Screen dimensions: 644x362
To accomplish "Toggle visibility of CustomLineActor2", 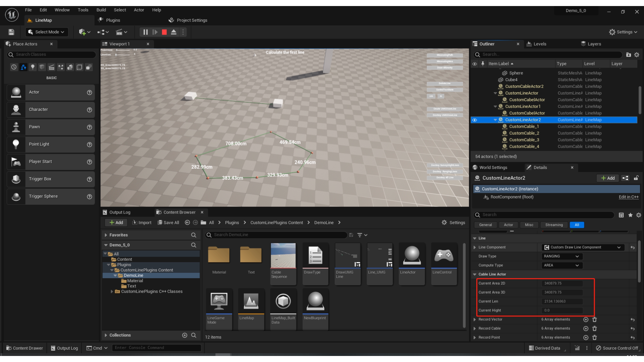I will [475, 120].
